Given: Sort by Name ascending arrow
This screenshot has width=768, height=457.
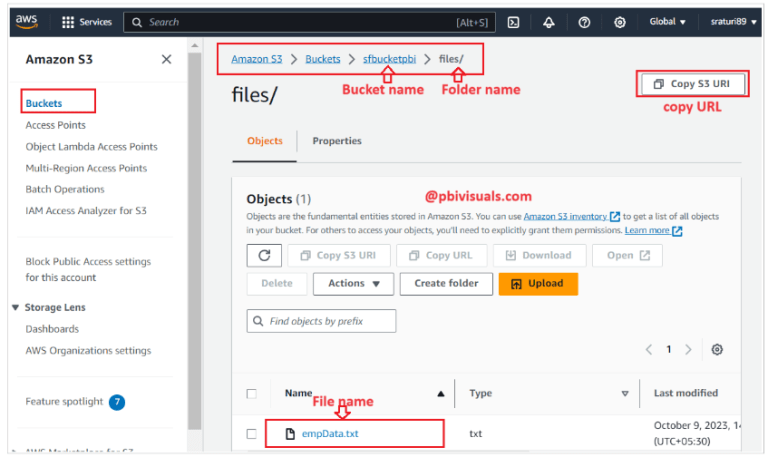Looking at the screenshot, I should point(441,393).
